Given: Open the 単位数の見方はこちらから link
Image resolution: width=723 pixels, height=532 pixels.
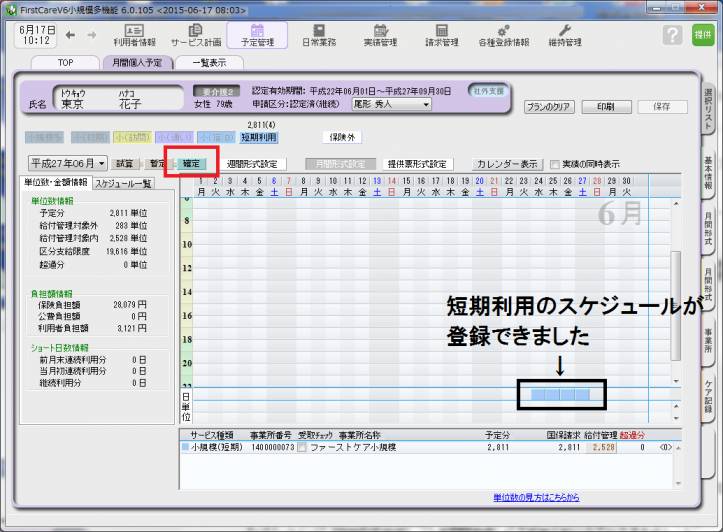Looking at the screenshot, I should tap(542, 497).
